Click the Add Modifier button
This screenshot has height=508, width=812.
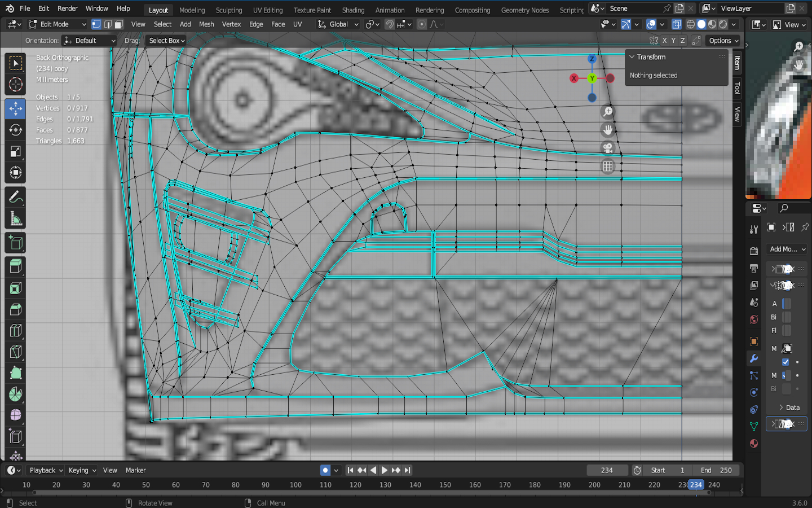787,249
